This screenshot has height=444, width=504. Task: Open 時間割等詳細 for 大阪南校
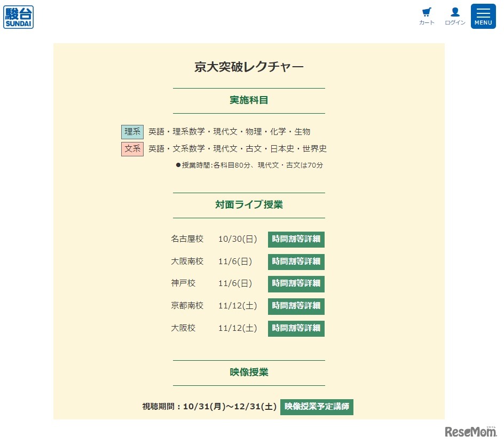296,261
